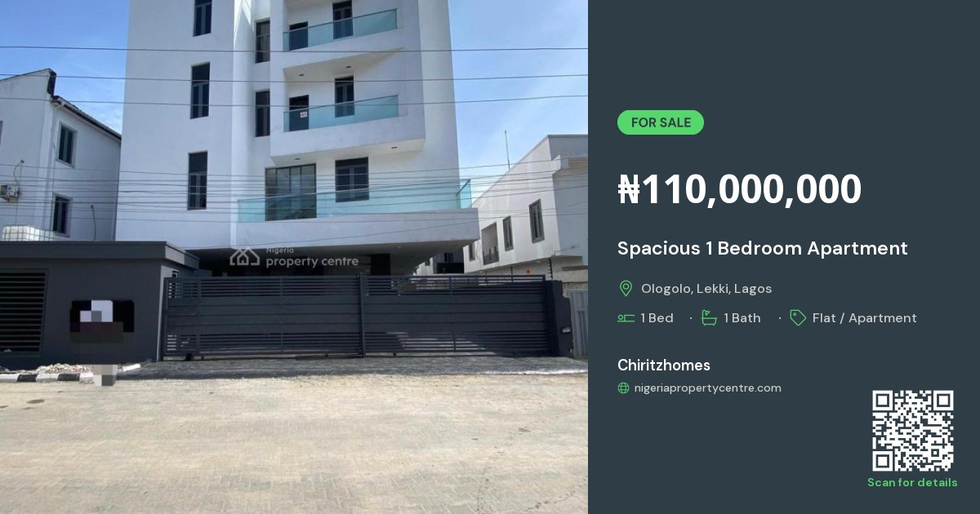Click the property type tag icon
The height and width of the screenshot is (514, 980).
798,318
